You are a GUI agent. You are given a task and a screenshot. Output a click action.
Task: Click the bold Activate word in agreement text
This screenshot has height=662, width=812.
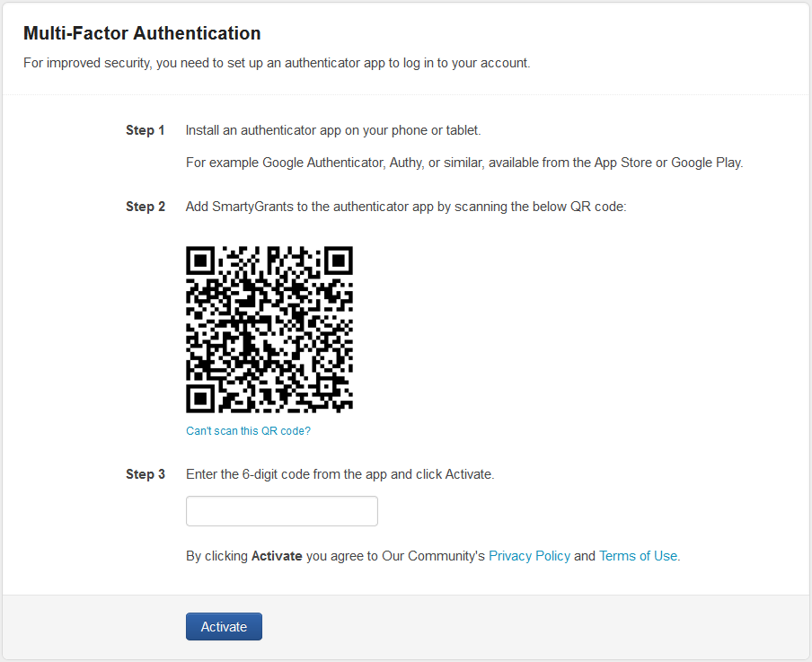[277, 556]
